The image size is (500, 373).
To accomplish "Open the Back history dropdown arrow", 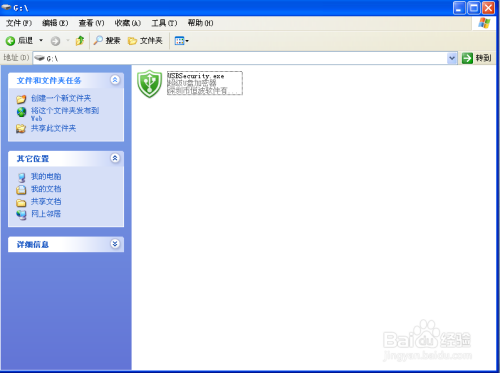I will [41, 40].
